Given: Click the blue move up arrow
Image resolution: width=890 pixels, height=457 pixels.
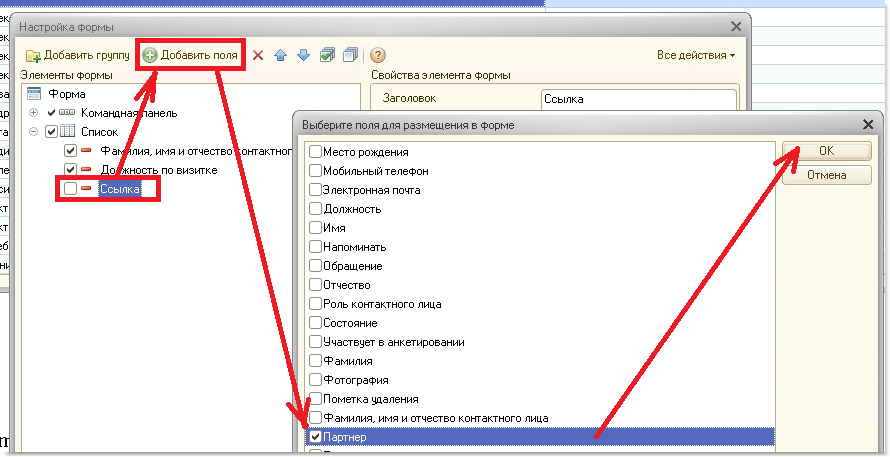Looking at the screenshot, I should pyautogui.click(x=281, y=56).
